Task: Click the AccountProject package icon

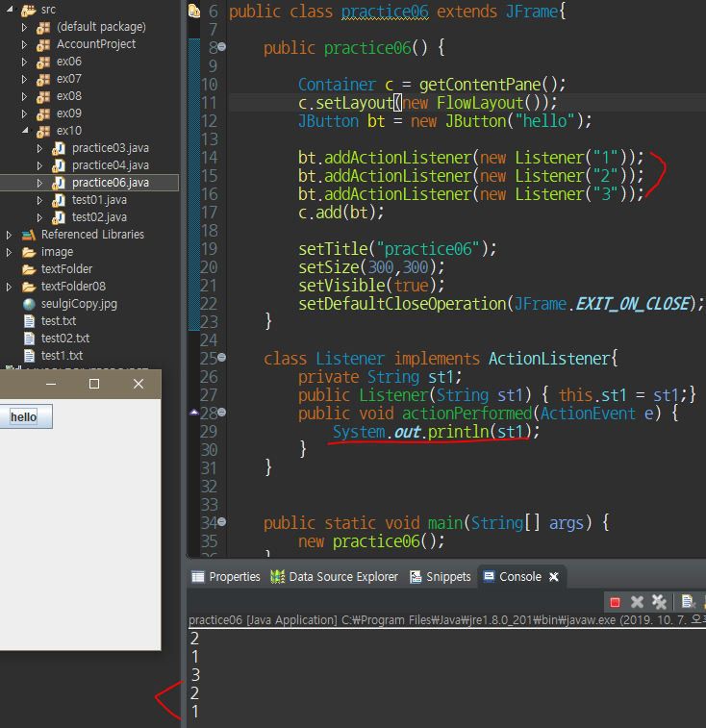Action: click(x=43, y=45)
